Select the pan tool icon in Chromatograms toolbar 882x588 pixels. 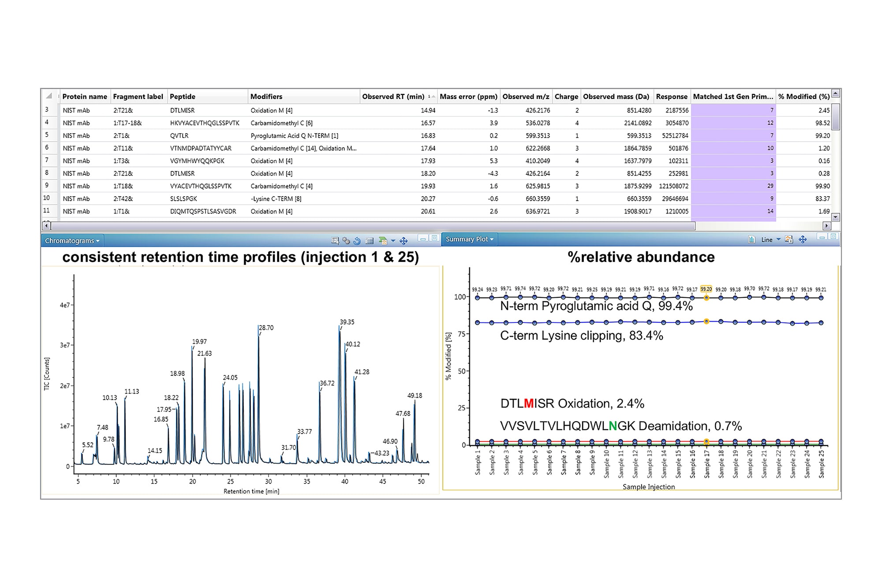404,240
